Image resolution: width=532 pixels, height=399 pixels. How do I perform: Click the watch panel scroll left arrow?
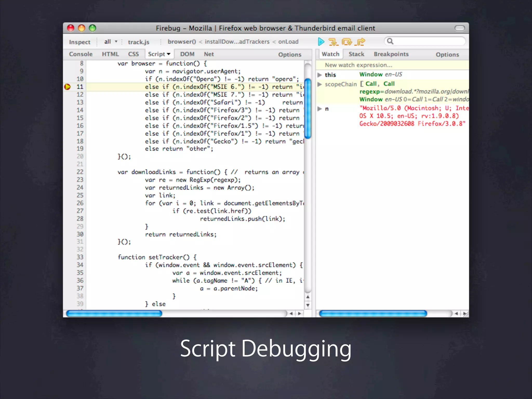(x=456, y=314)
